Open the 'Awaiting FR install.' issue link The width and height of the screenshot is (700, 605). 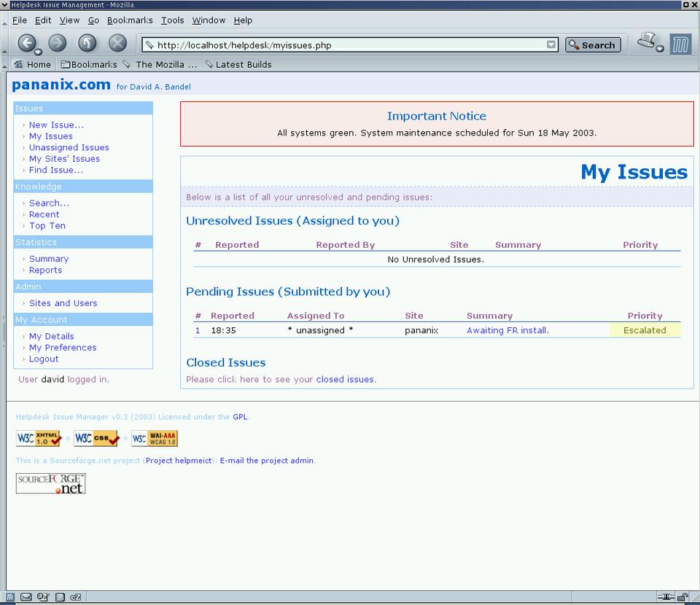(x=507, y=330)
